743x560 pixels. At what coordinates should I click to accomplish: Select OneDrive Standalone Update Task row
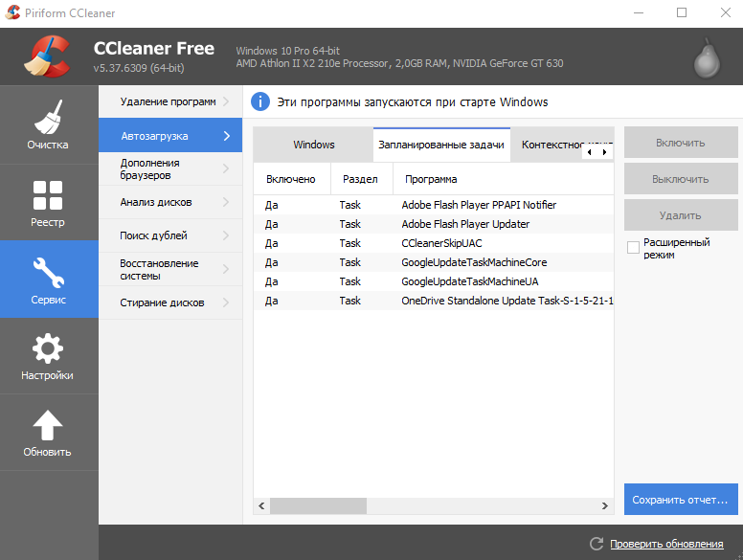pos(434,301)
